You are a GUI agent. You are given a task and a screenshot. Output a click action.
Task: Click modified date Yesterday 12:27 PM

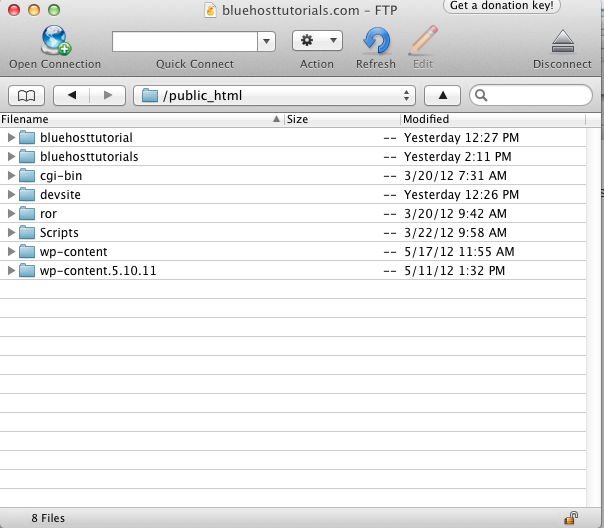pyautogui.click(x=461, y=138)
